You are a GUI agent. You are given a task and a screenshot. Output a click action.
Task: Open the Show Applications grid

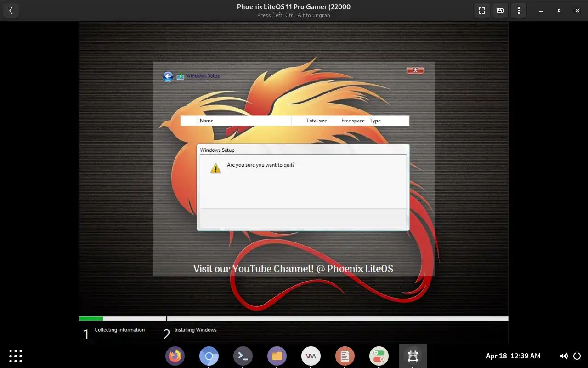(x=16, y=356)
